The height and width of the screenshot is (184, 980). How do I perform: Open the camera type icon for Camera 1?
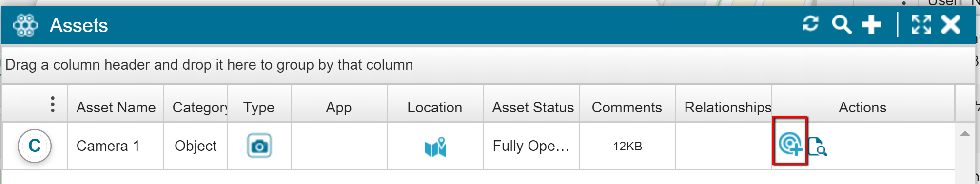tap(259, 146)
